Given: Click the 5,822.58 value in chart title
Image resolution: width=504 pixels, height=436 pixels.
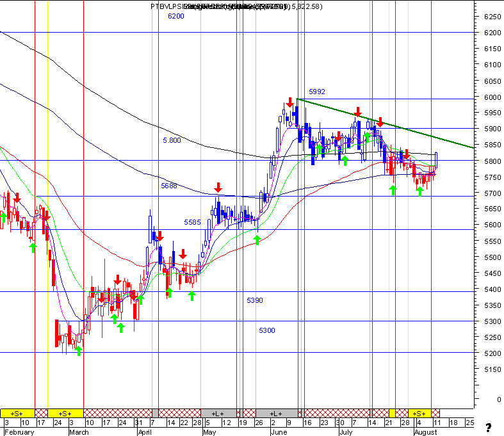Looking at the screenshot, I should 306,6.
